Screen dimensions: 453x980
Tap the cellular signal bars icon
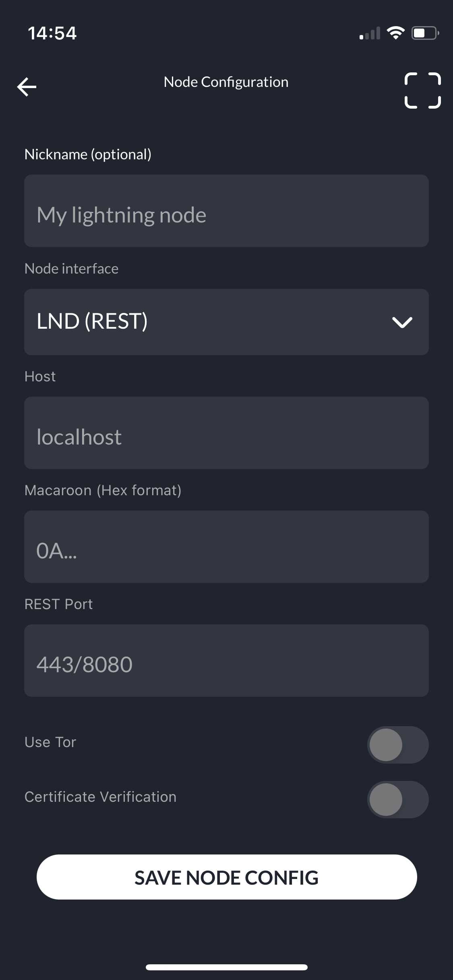(x=370, y=33)
